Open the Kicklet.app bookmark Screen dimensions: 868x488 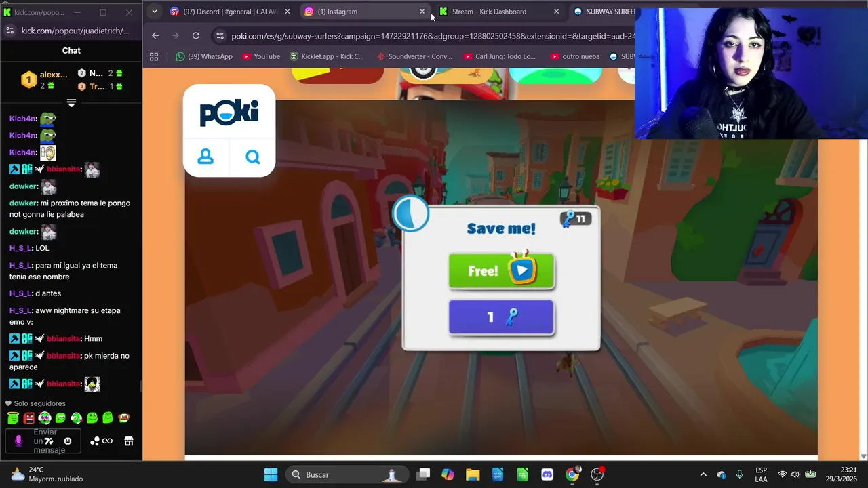(327, 56)
